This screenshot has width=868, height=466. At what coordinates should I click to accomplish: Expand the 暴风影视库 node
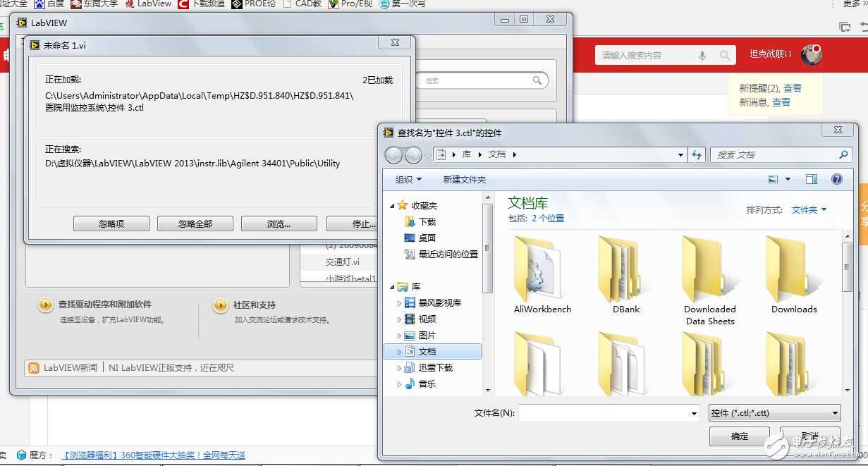pyautogui.click(x=399, y=303)
